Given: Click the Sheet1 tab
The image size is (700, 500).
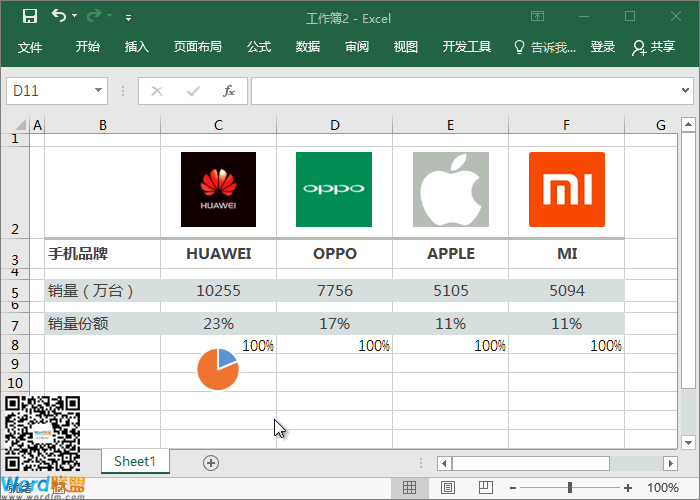Looking at the screenshot, I should (x=135, y=461).
